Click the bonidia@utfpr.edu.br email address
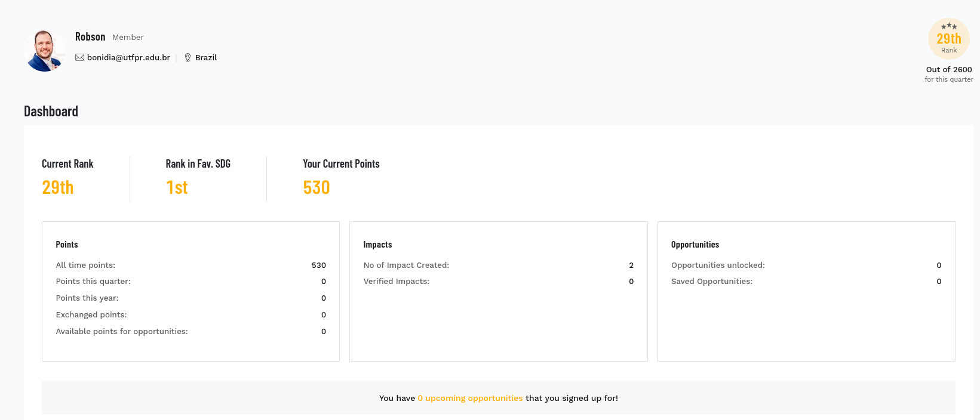 [128, 58]
